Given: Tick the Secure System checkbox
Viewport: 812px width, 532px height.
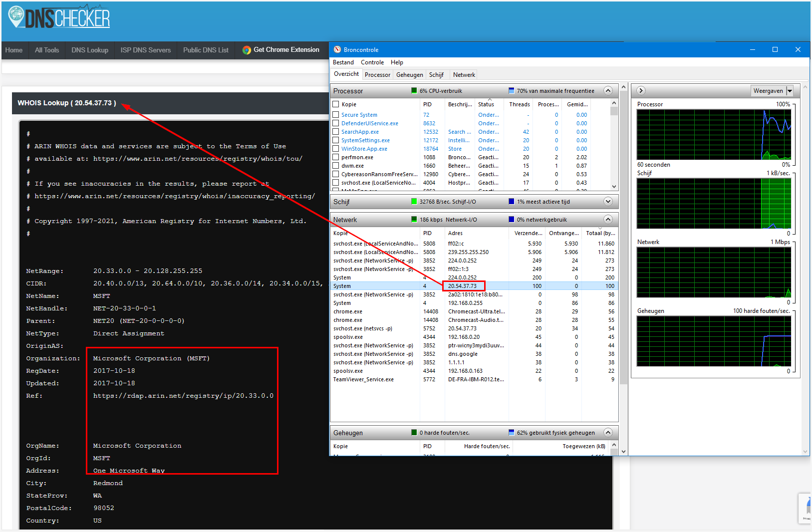Looking at the screenshot, I should pos(336,115).
